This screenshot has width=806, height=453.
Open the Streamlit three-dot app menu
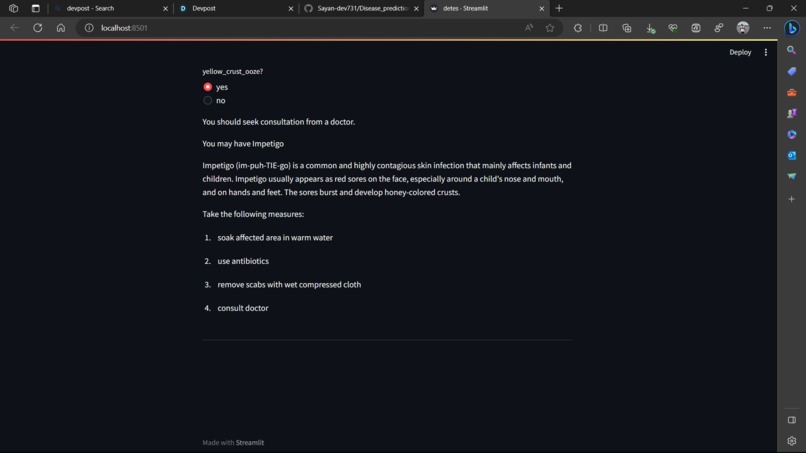click(765, 52)
